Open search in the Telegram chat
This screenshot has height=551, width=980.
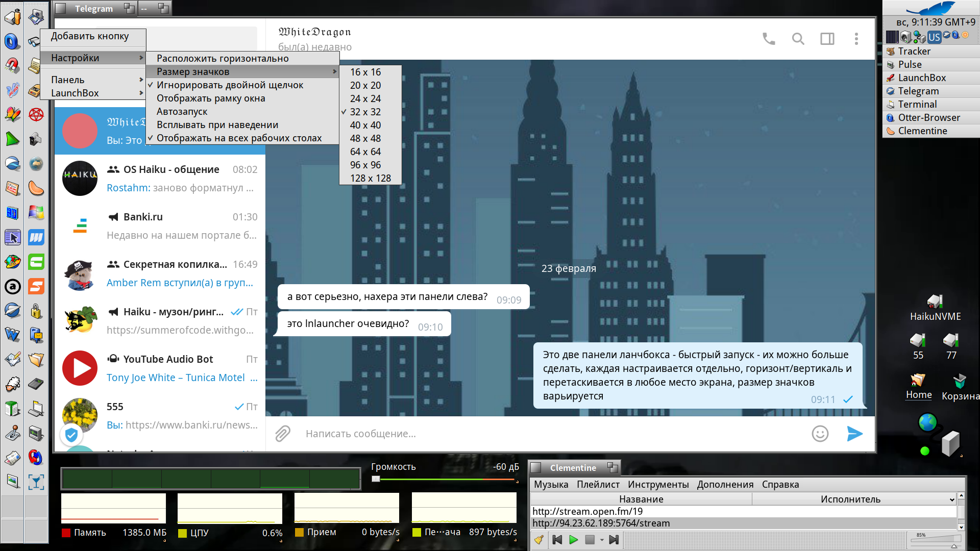click(x=798, y=39)
